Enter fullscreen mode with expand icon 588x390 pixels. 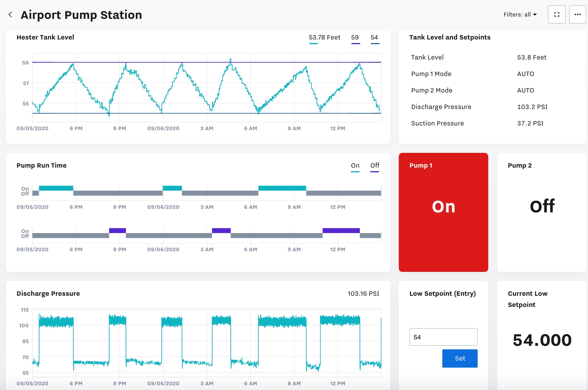click(557, 14)
